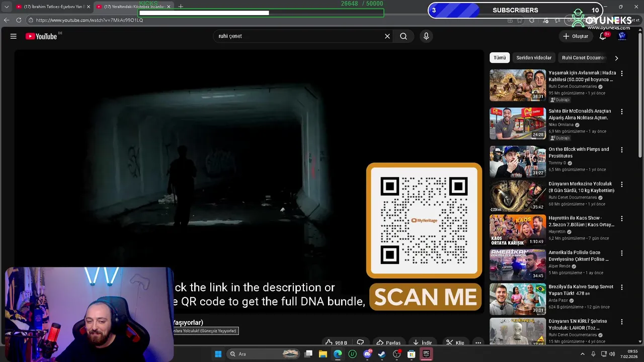Select the Tümü filter chip
Image resolution: width=644 pixels, height=362 pixels.
500,58
